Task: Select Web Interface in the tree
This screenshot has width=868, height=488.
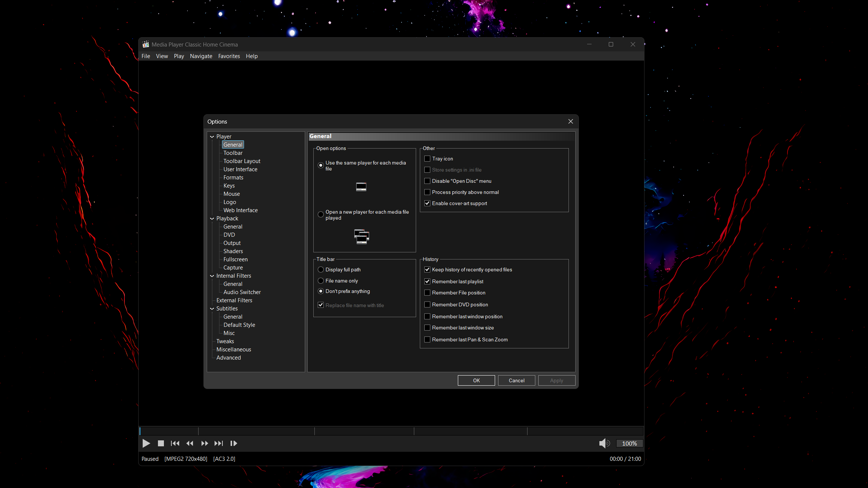Action: (240, 210)
